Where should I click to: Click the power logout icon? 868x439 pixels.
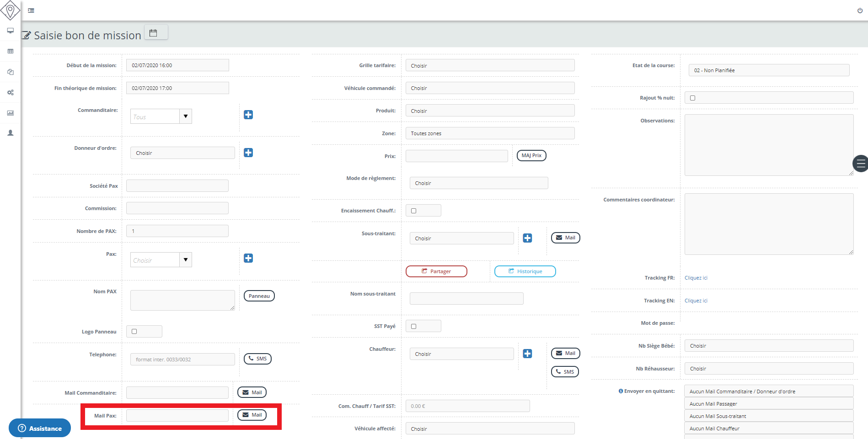pyautogui.click(x=860, y=11)
